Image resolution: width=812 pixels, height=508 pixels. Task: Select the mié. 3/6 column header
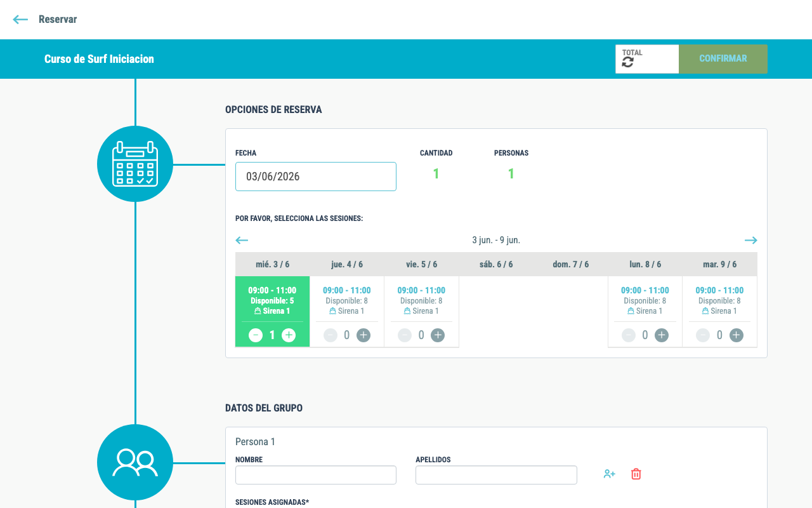pos(273,264)
